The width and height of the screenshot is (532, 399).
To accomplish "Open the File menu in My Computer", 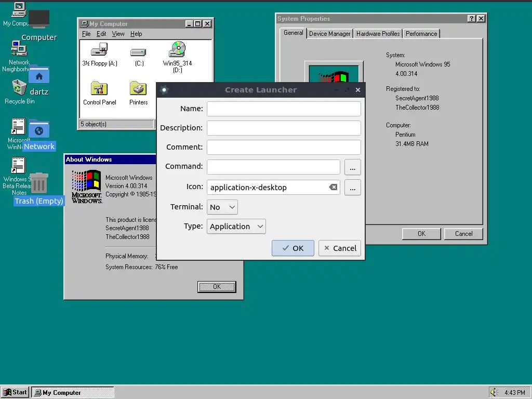I will click(x=86, y=34).
